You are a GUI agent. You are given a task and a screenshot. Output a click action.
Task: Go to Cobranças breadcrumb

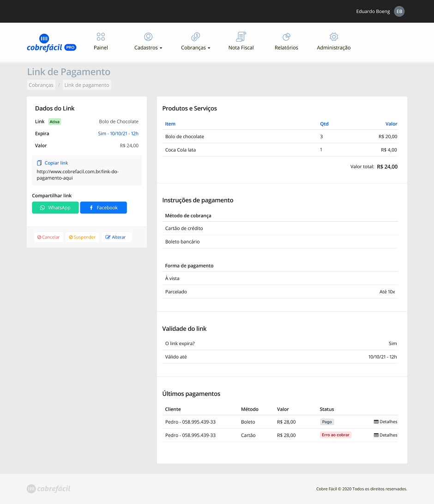41,85
